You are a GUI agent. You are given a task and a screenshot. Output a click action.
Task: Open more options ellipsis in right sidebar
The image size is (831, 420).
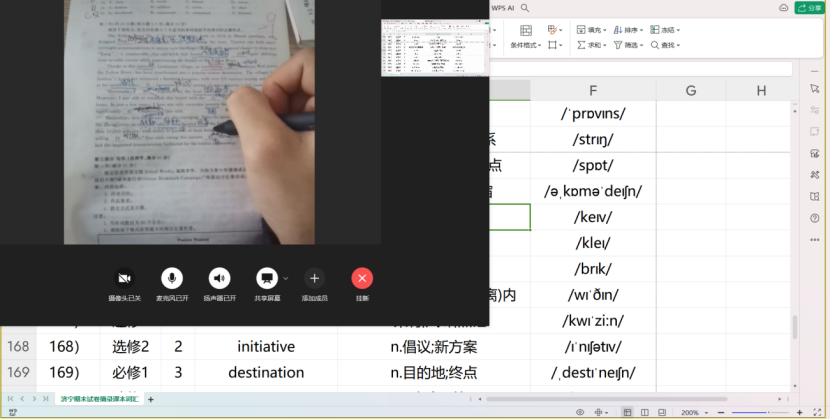tap(815, 240)
